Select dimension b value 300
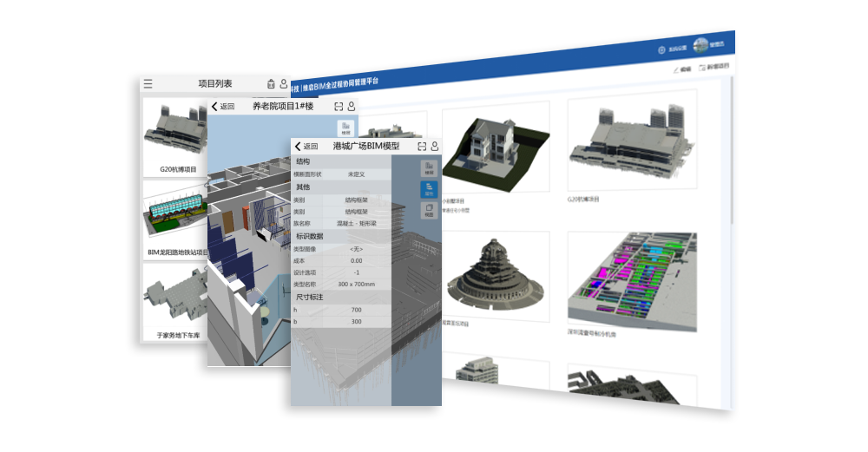Viewport: 868px width, 452px height. (356, 322)
